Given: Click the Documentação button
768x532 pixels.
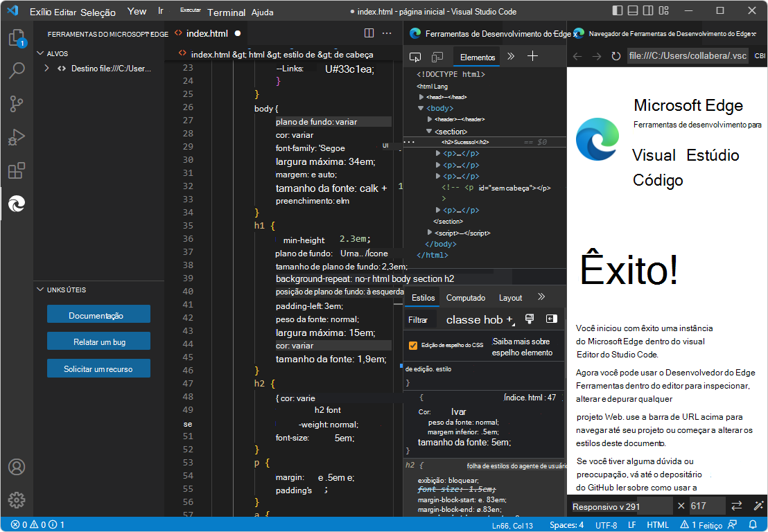Looking at the screenshot, I should 98,314.
